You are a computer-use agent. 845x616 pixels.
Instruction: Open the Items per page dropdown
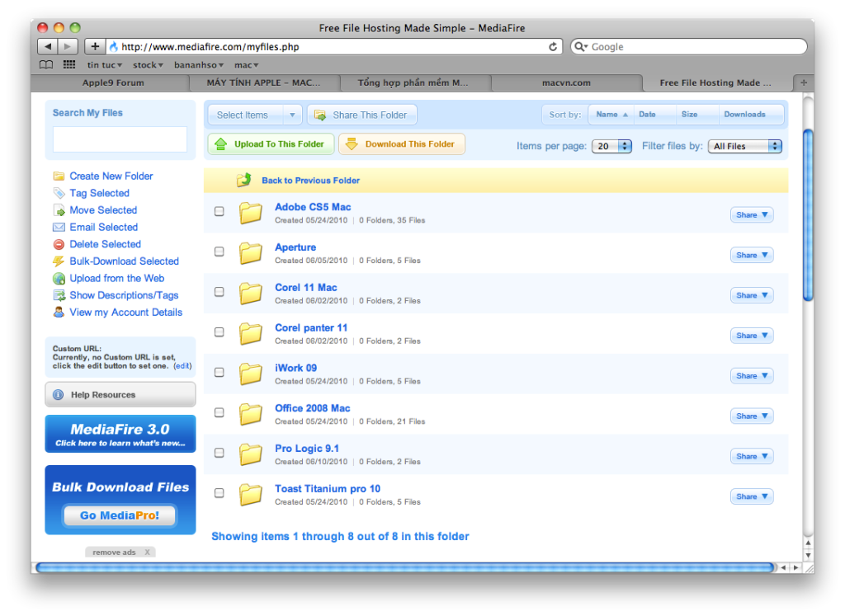(611, 146)
